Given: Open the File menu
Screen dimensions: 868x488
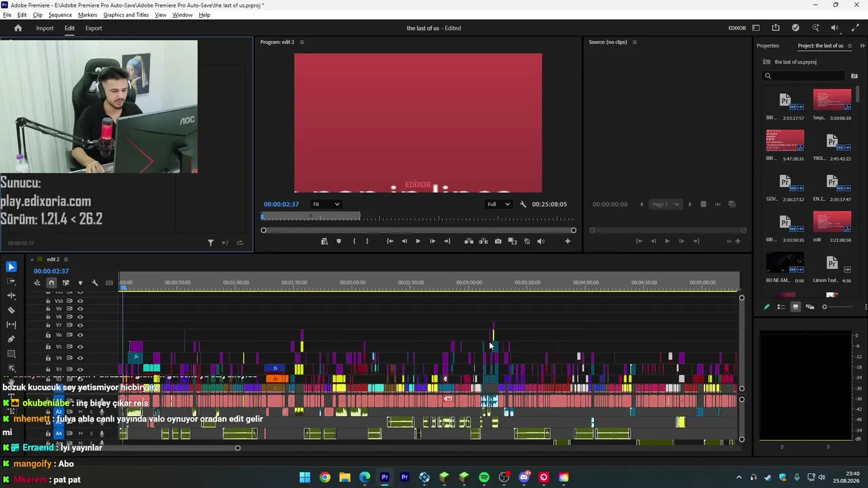Looking at the screenshot, I should click(x=7, y=15).
